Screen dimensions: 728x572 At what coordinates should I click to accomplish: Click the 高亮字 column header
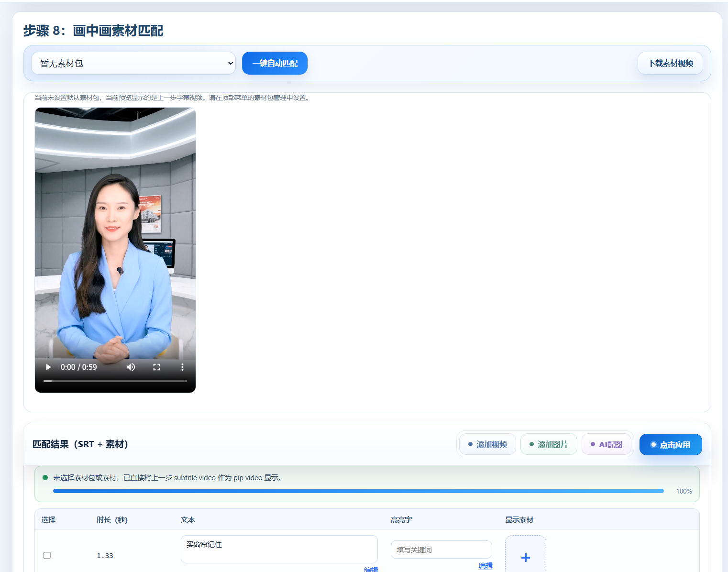tap(401, 519)
